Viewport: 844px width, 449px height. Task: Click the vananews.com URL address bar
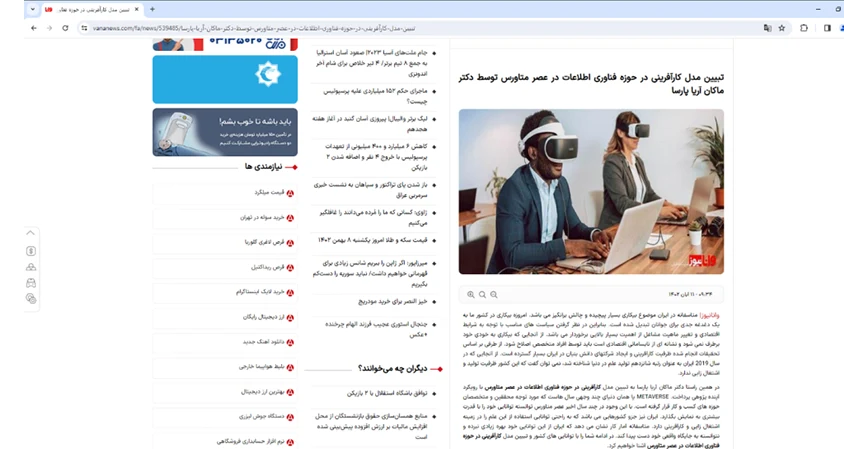click(x=400, y=28)
